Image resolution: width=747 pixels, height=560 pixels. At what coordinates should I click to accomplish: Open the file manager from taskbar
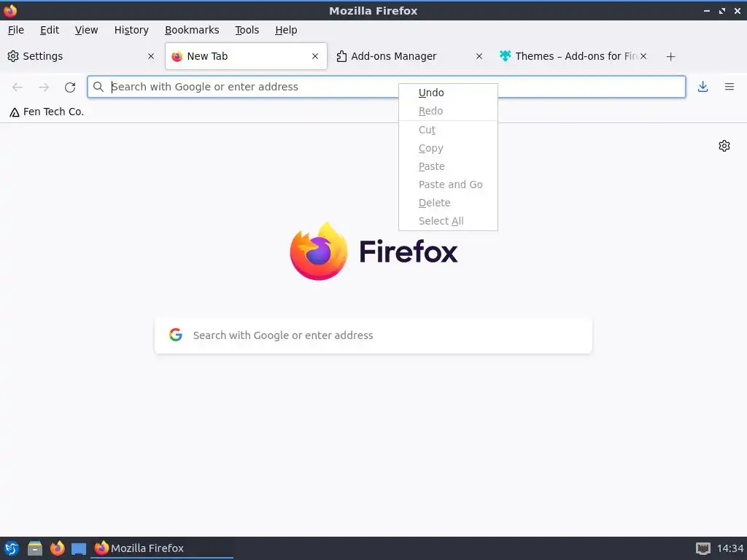click(x=35, y=548)
